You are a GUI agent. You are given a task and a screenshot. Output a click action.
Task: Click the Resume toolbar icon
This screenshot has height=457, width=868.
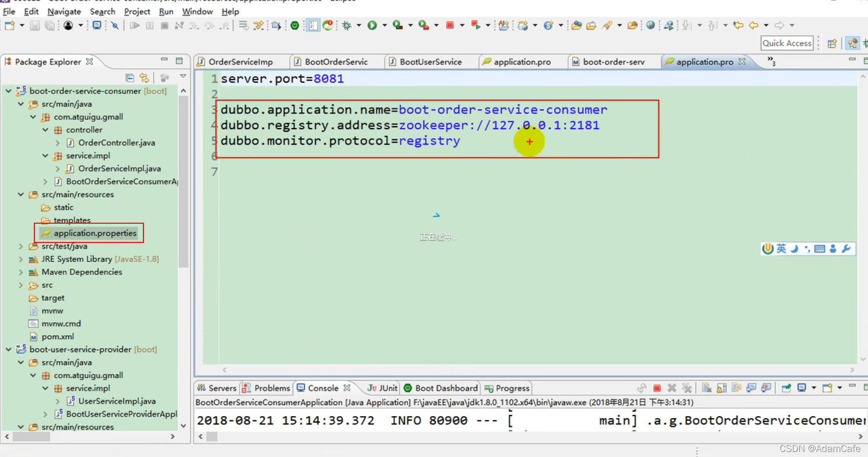[x=134, y=25]
